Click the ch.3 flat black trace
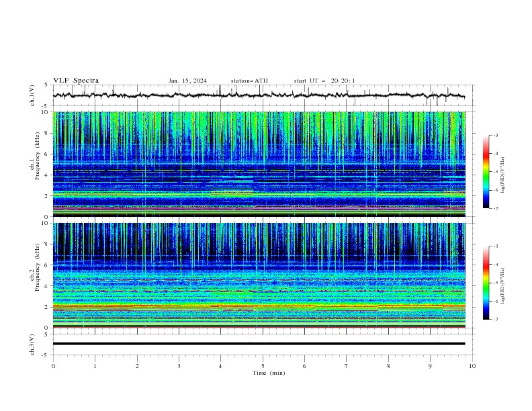Screen dimensions: 532x411 click(259, 344)
